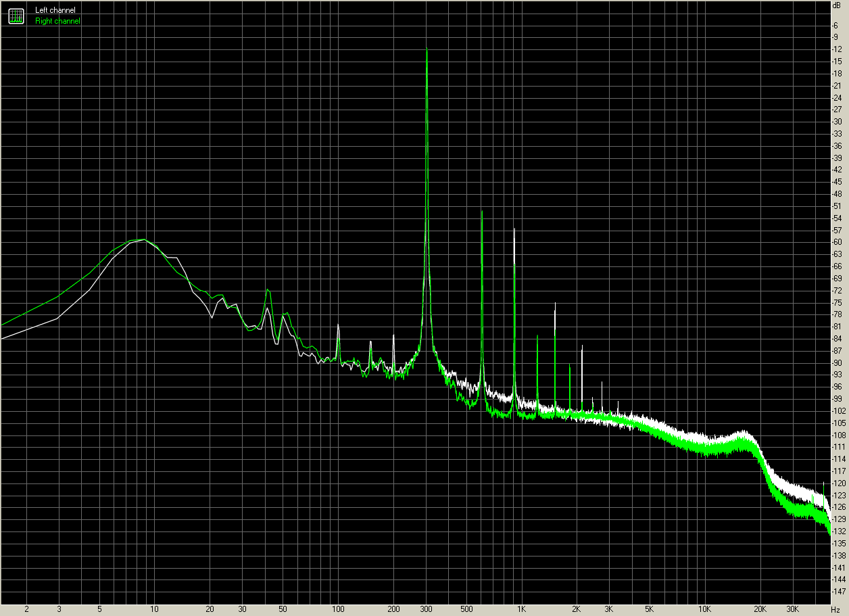The image size is (849, 616).
Task: Click the "100" Hz frequency axis label
Action: pos(338,609)
